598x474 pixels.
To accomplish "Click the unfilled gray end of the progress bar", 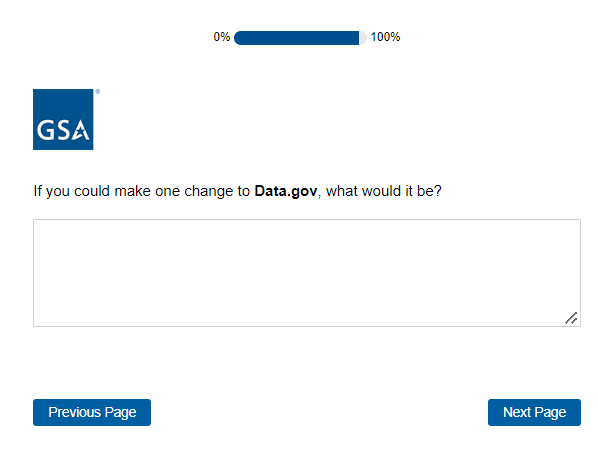I will (363, 38).
